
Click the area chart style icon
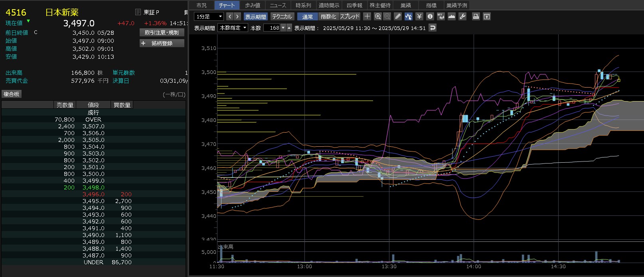point(452,16)
